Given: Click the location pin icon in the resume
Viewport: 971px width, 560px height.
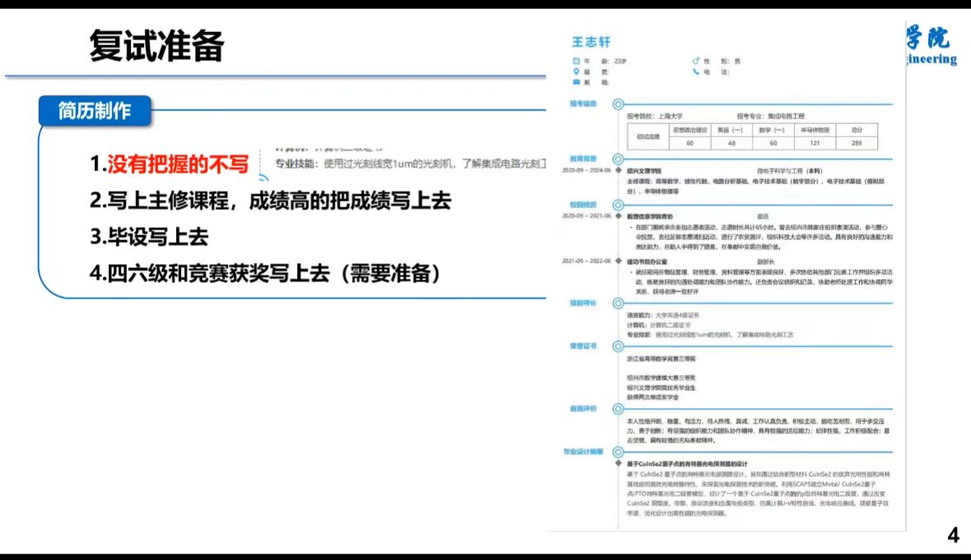Looking at the screenshot, I should (x=576, y=72).
